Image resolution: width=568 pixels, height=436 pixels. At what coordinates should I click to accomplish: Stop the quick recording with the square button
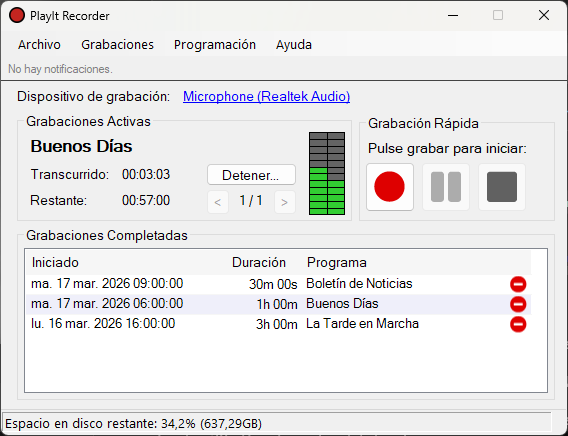pyautogui.click(x=502, y=187)
